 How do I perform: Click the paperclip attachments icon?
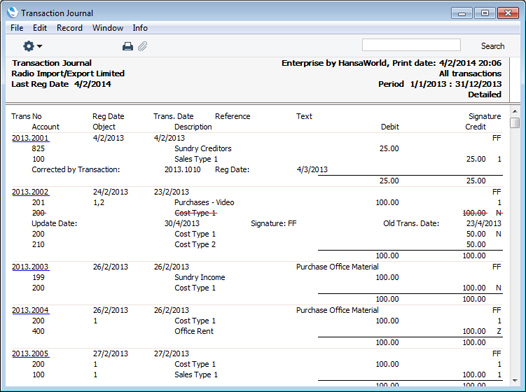pos(143,46)
